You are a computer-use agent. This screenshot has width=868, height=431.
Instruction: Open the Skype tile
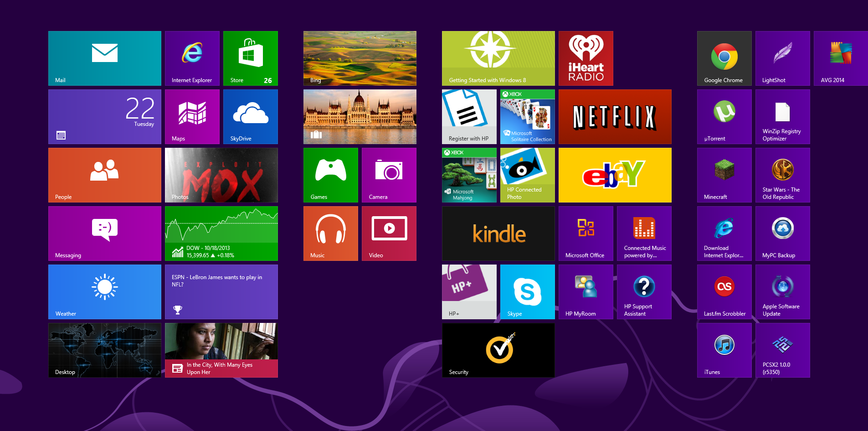(527, 291)
